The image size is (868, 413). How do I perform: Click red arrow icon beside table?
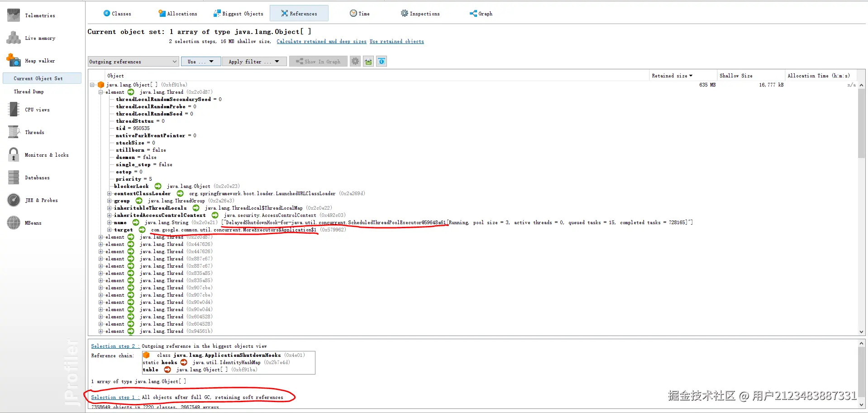(x=167, y=370)
